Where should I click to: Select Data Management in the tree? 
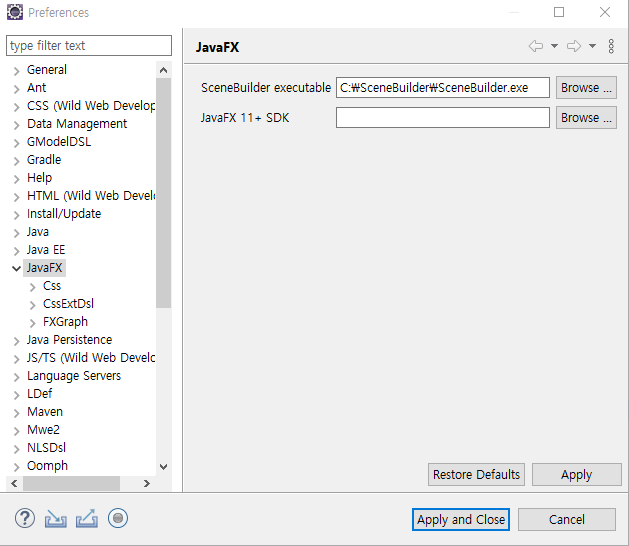pos(77,124)
